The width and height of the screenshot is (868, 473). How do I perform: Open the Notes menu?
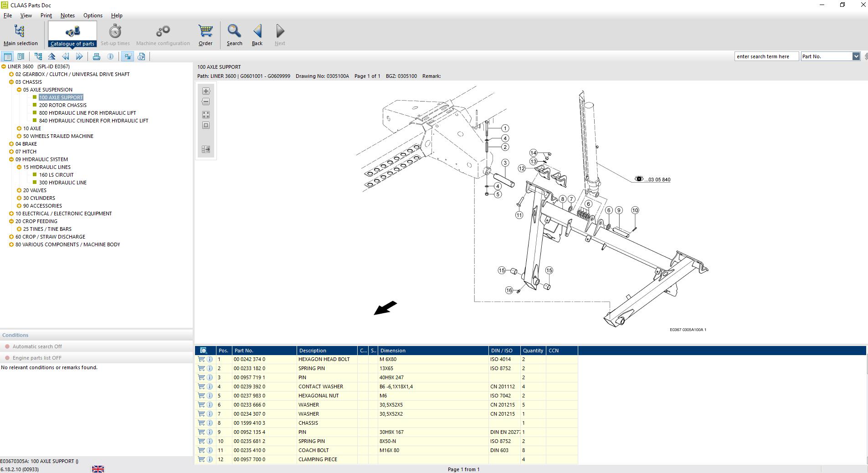[67, 15]
